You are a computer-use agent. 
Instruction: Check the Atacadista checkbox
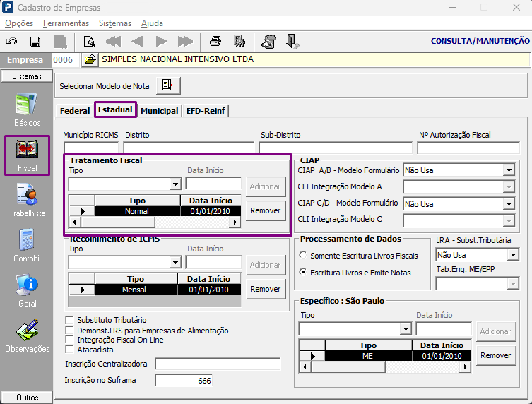point(69,350)
